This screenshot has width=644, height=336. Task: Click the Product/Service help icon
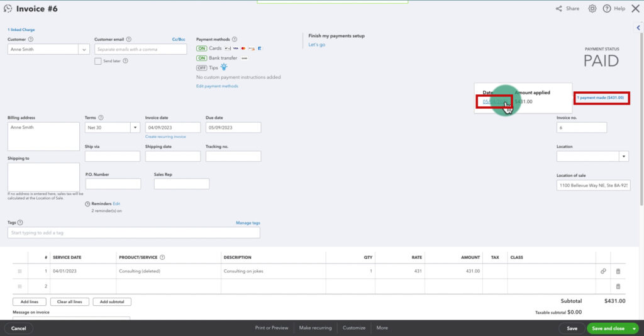[162, 257]
